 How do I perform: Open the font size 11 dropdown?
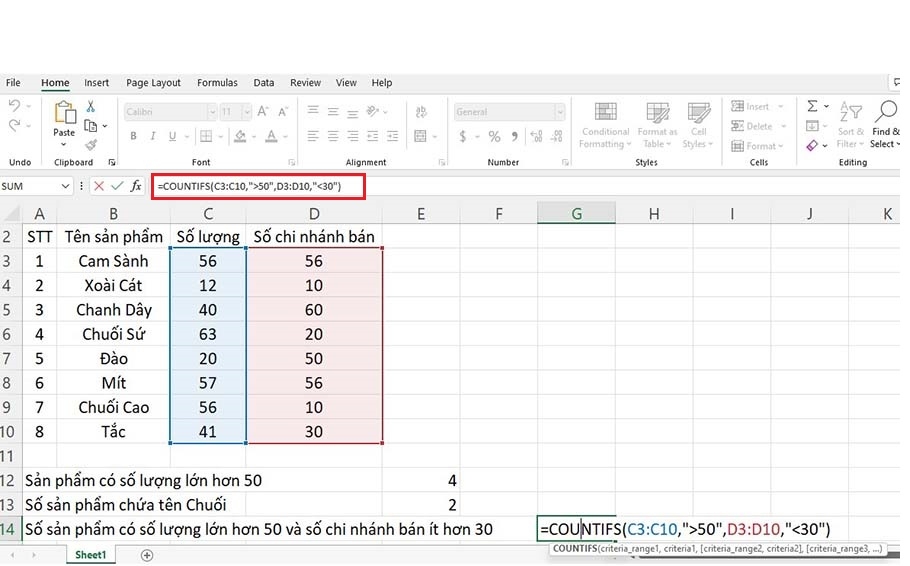point(247,111)
